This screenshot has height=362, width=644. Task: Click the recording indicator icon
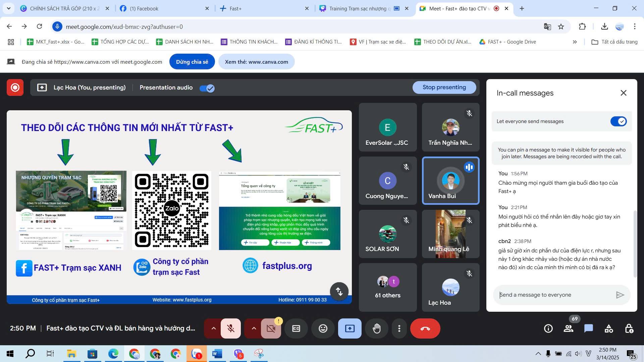(15, 87)
